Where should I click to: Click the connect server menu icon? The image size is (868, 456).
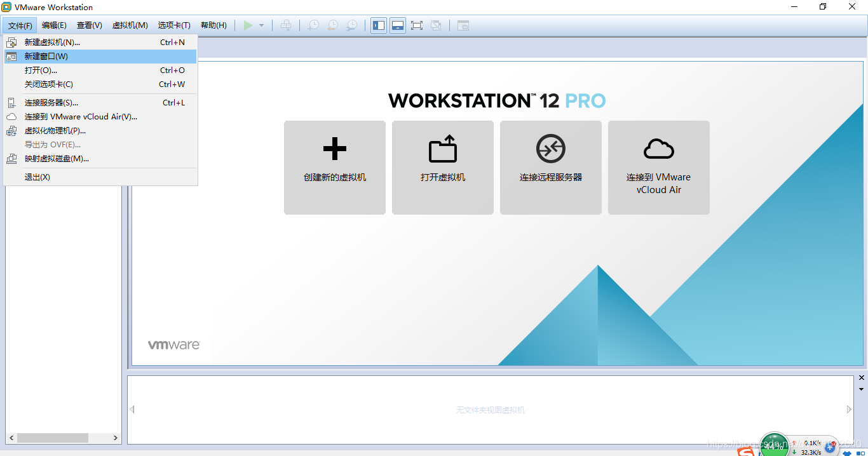click(11, 103)
